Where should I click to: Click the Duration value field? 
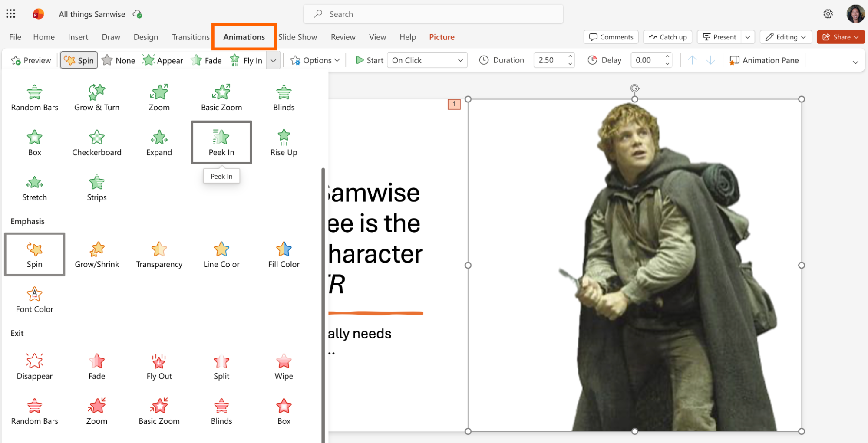550,60
